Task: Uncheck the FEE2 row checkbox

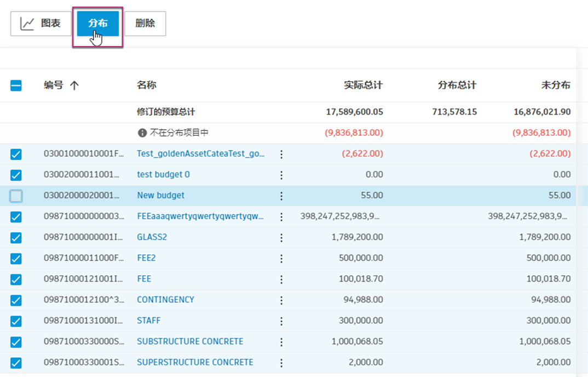Action: 16,258
